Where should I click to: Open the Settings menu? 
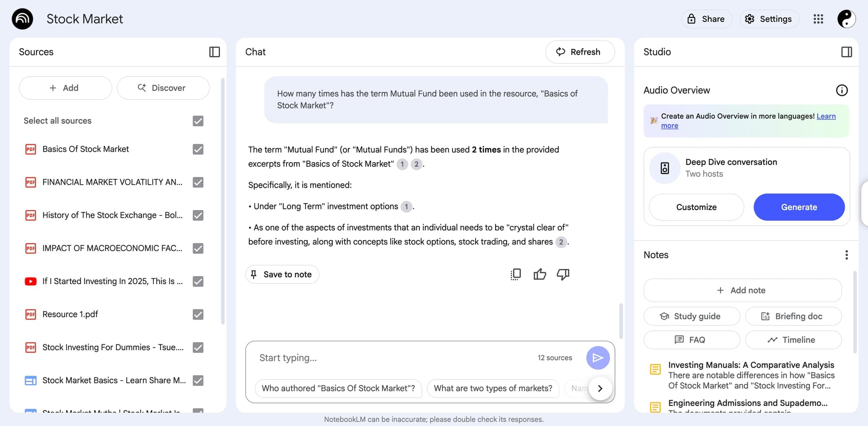(x=769, y=19)
